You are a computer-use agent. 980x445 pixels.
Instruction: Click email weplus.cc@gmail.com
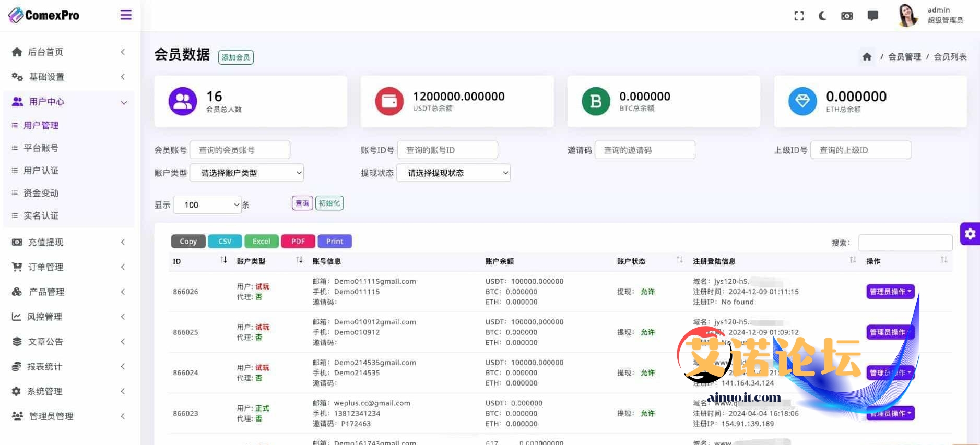pyautogui.click(x=372, y=403)
